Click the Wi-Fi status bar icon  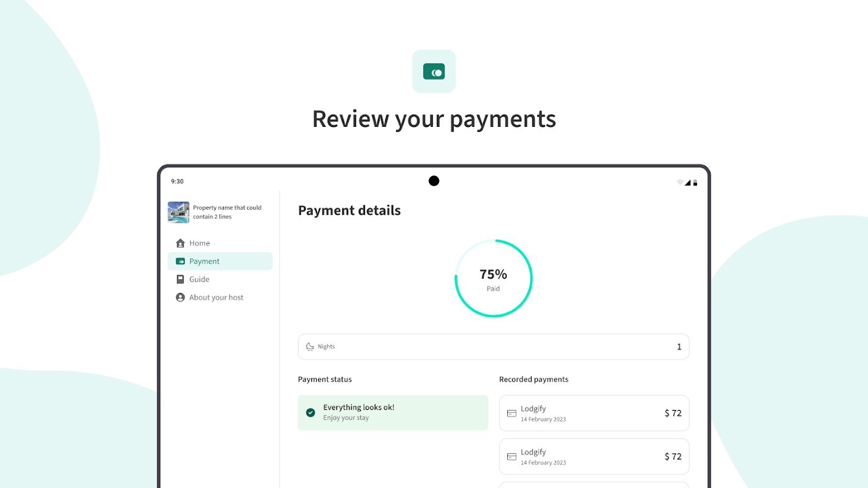pos(680,182)
